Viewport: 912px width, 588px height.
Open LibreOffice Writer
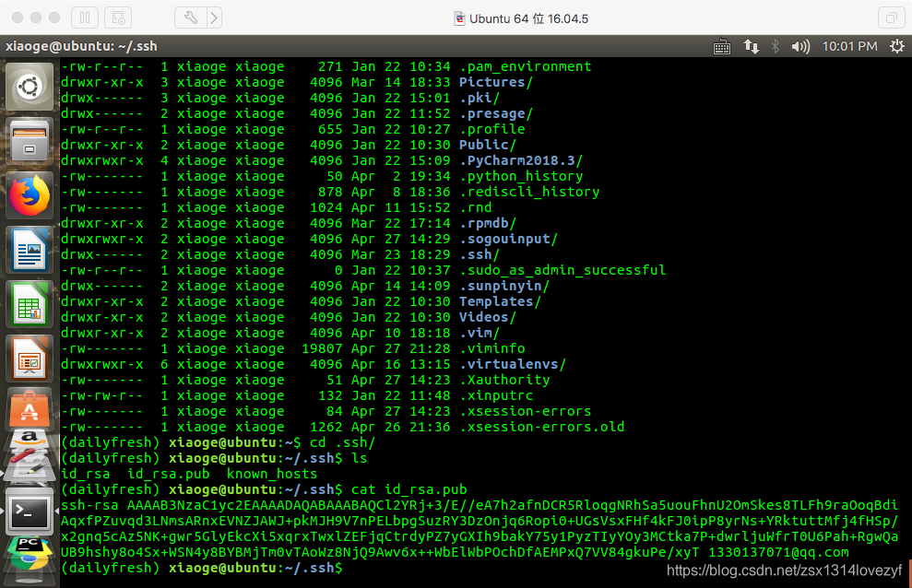(30, 251)
